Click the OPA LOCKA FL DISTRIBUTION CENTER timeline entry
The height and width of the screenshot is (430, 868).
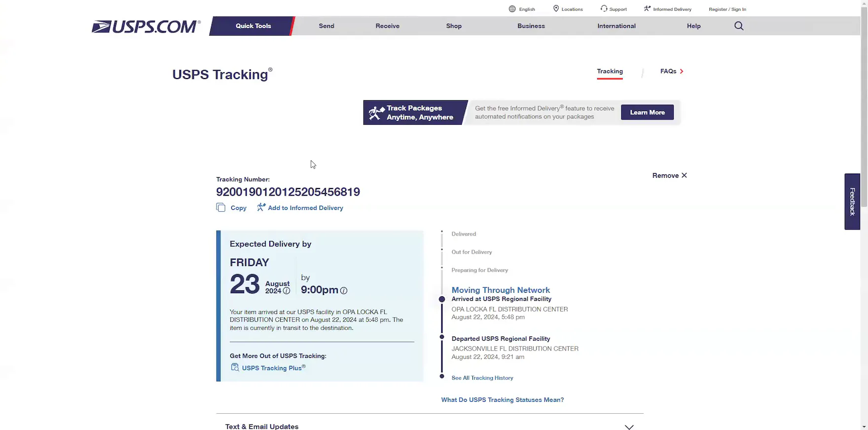(509, 310)
